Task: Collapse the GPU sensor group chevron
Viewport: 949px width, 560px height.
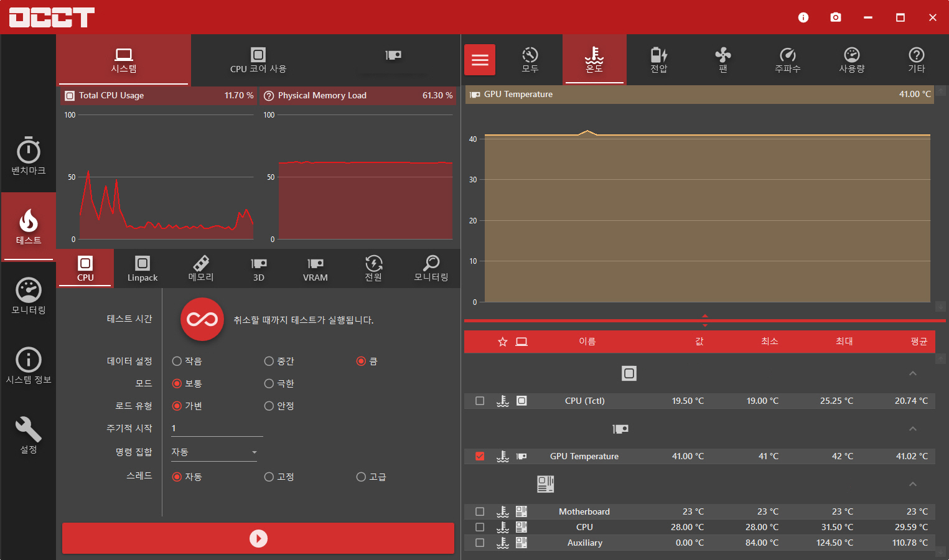Action: [x=913, y=429]
